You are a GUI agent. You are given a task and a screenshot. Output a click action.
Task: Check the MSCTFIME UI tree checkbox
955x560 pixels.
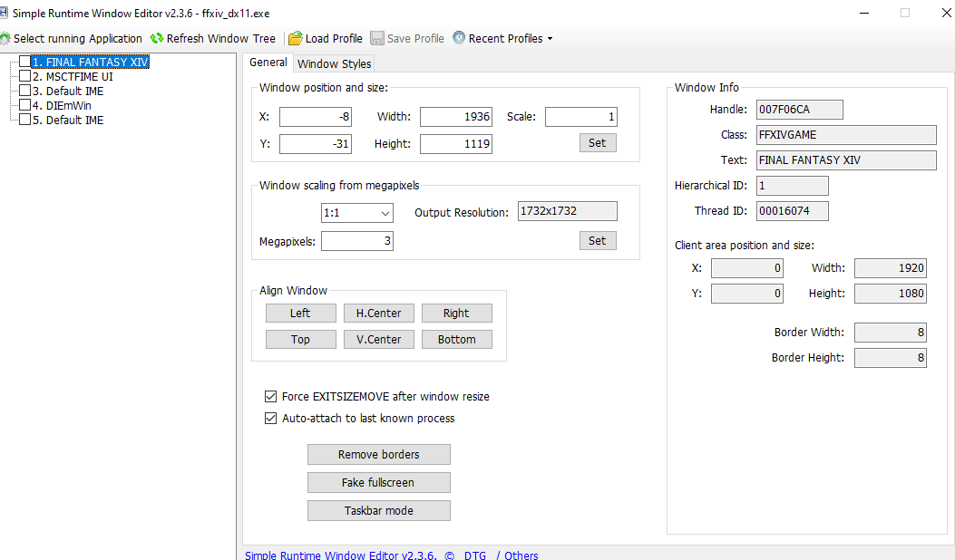[25, 76]
